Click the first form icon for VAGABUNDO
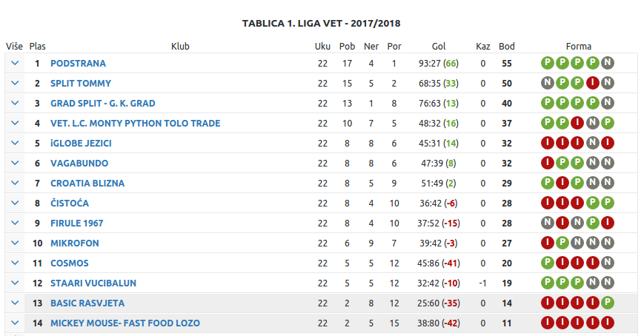Image resolution: width=644 pixels, height=336 pixels. [548, 164]
